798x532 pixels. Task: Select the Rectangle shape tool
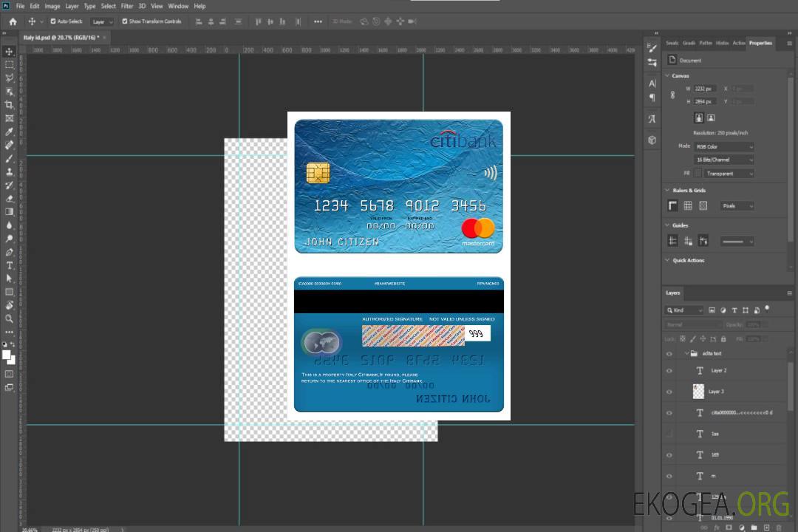9,292
